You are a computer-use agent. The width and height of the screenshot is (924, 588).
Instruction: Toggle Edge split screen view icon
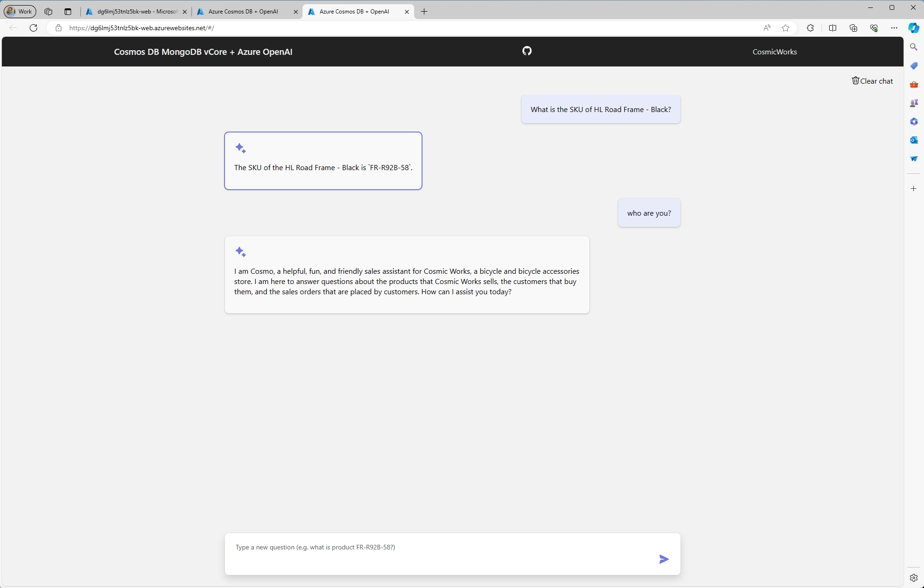click(832, 28)
